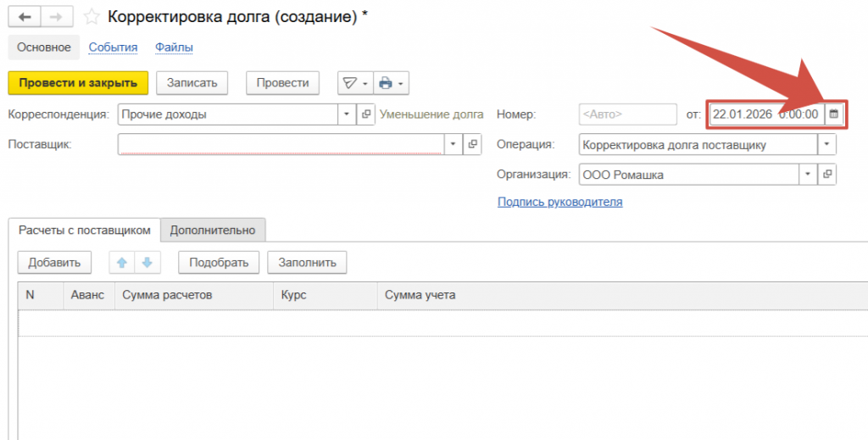Expand the Поставщик dropdown list

[453, 144]
